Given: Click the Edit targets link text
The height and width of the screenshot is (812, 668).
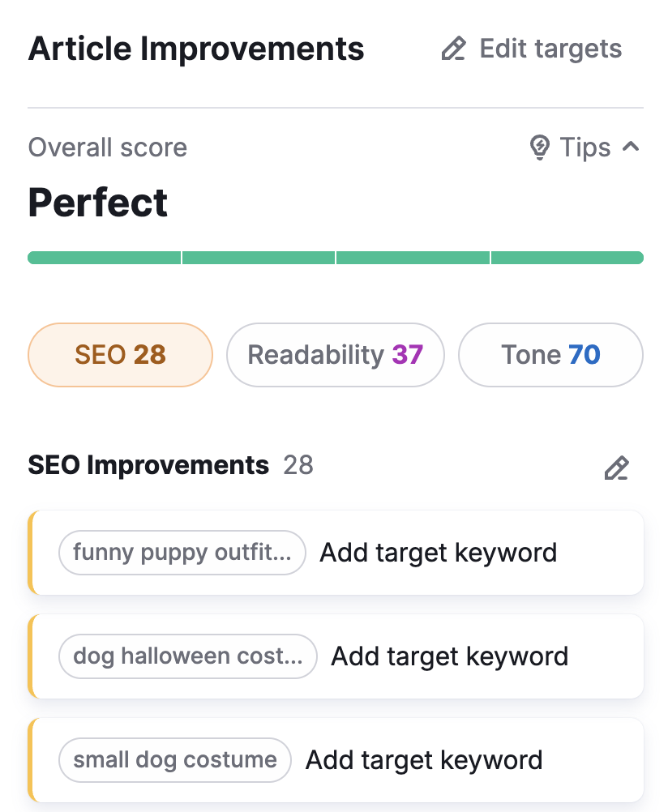Looking at the screenshot, I should (550, 49).
